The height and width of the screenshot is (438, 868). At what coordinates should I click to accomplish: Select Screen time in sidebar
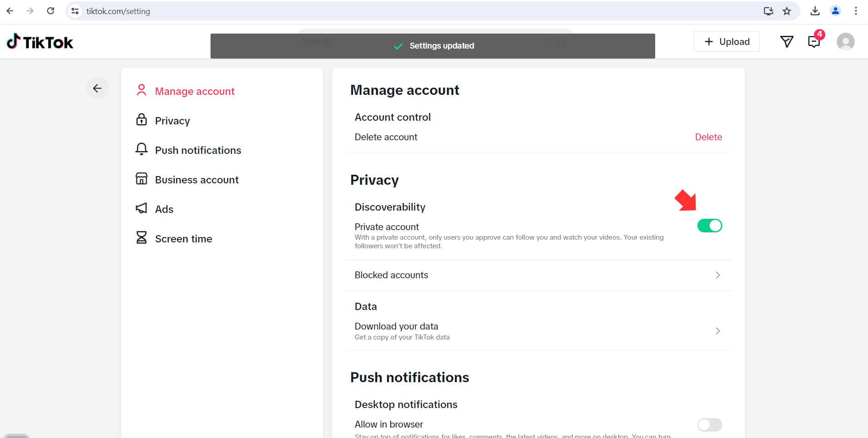pyautogui.click(x=183, y=239)
